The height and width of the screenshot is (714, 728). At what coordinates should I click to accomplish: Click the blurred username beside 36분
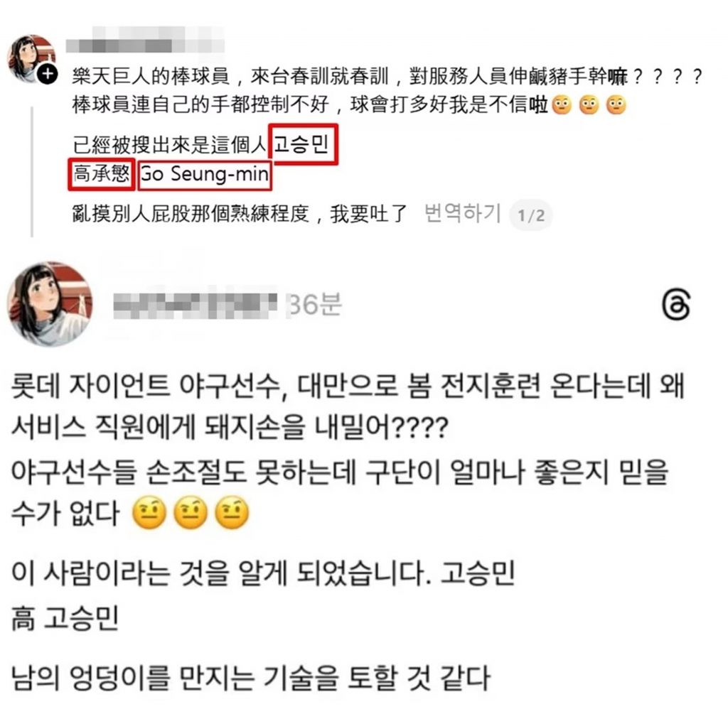click(195, 305)
